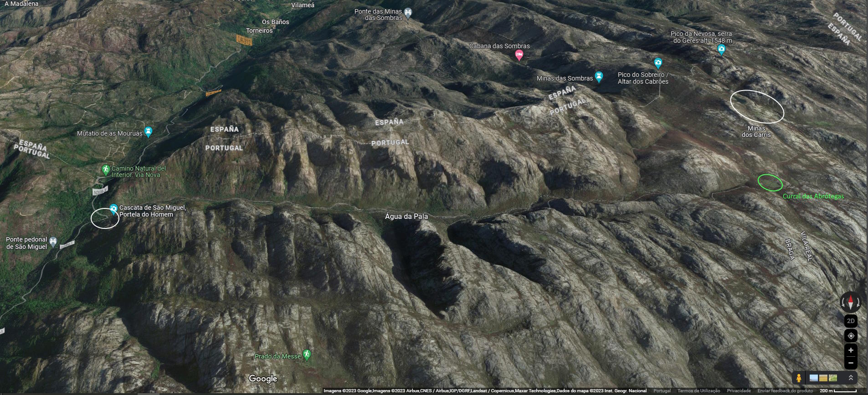
Task: Open the Minas das Sombras landmark marker
Action: click(599, 77)
